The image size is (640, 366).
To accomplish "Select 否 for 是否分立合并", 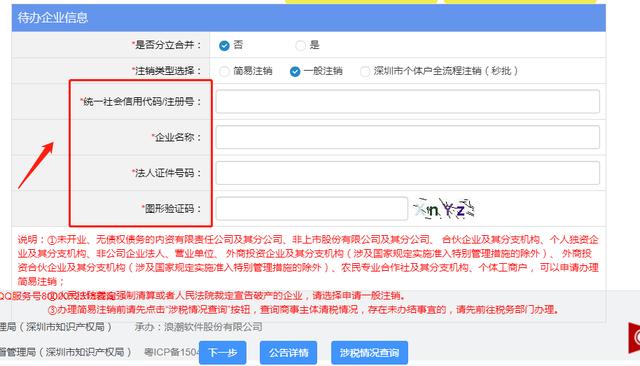I will [x=224, y=45].
